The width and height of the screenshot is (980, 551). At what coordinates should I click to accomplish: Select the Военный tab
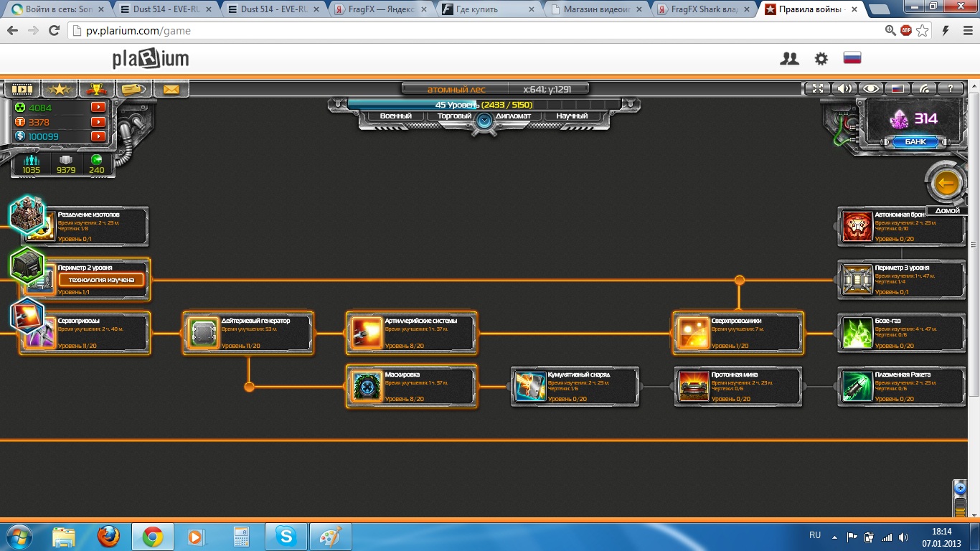pos(396,116)
